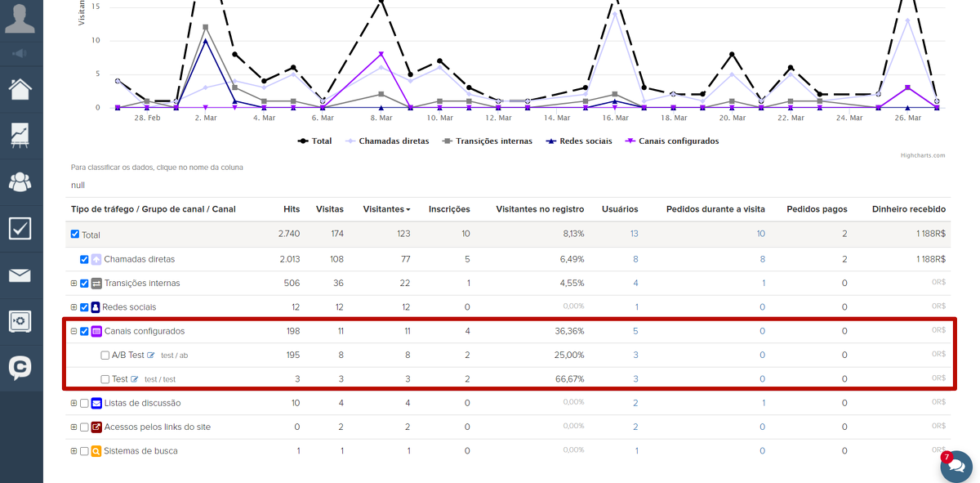980x483 pixels.
Task: Tick the A/B Test channel checkbox
Action: pyautogui.click(x=105, y=356)
